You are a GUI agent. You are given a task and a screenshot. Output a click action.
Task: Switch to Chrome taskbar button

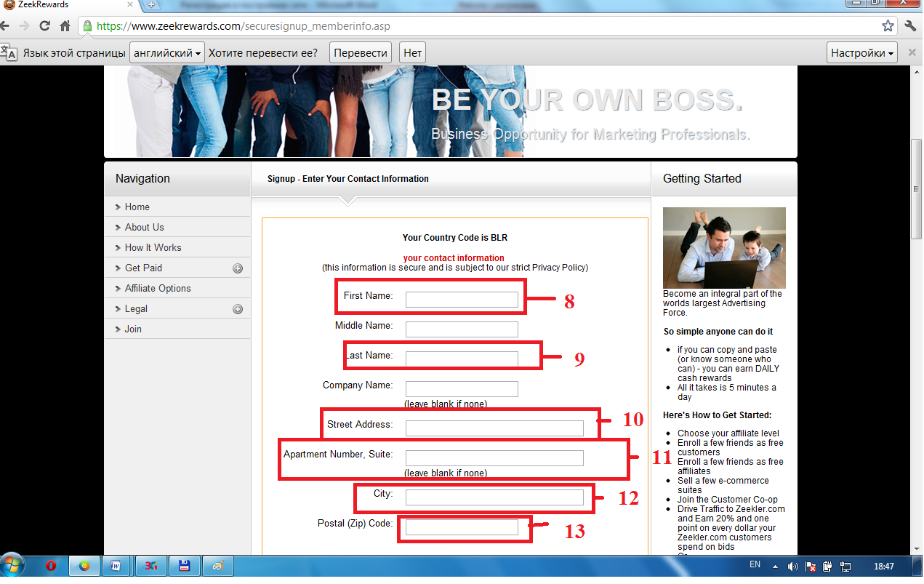pos(85,566)
